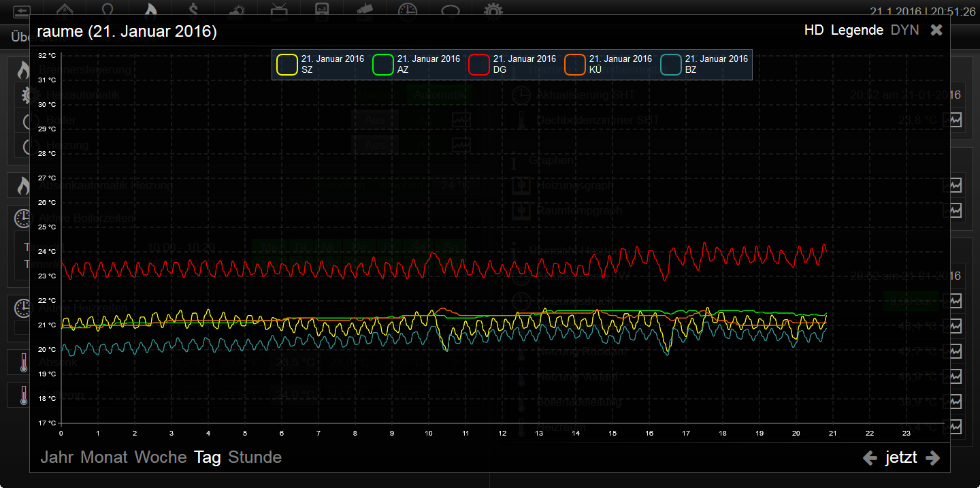The height and width of the screenshot is (488, 980).
Task: Toggle the teal BZ series swatch
Action: coord(671,65)
